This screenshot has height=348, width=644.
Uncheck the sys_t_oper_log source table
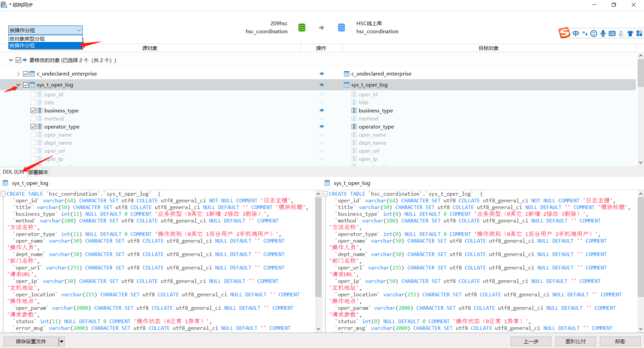pos(26,85)
